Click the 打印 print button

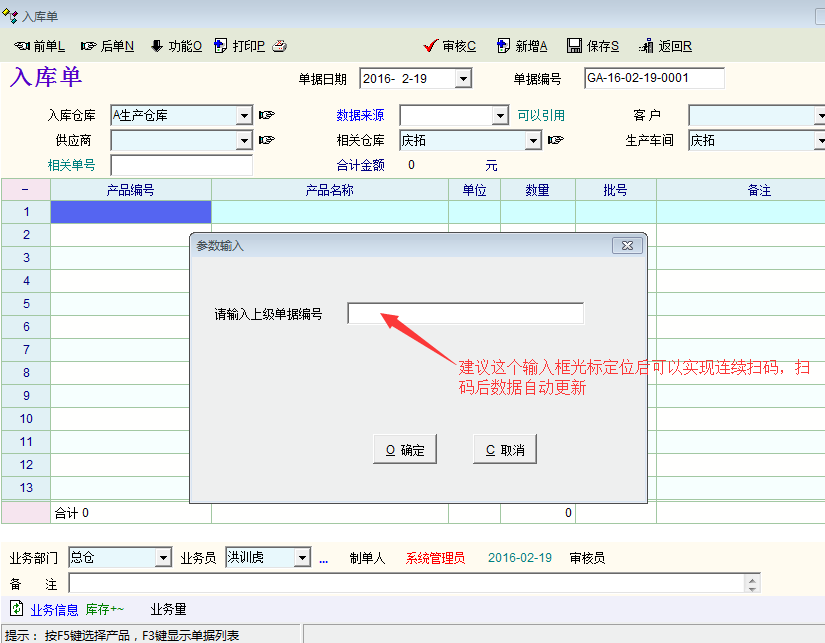click(x=240, y=46)
